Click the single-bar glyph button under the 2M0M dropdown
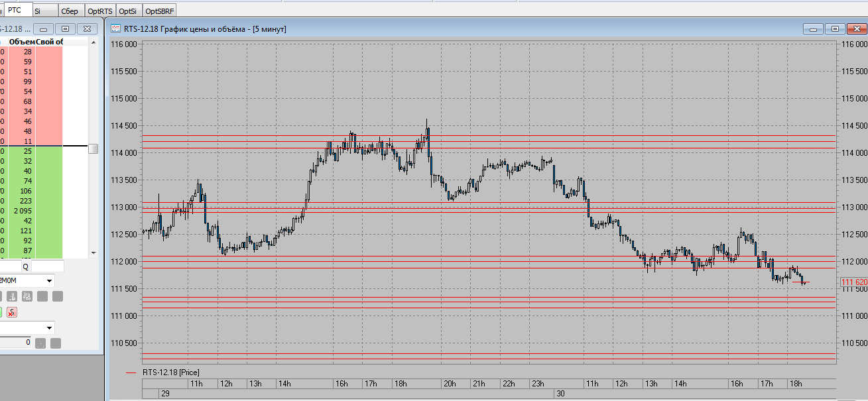This screenshot has width=868, height=401. (x=12, y=296)
